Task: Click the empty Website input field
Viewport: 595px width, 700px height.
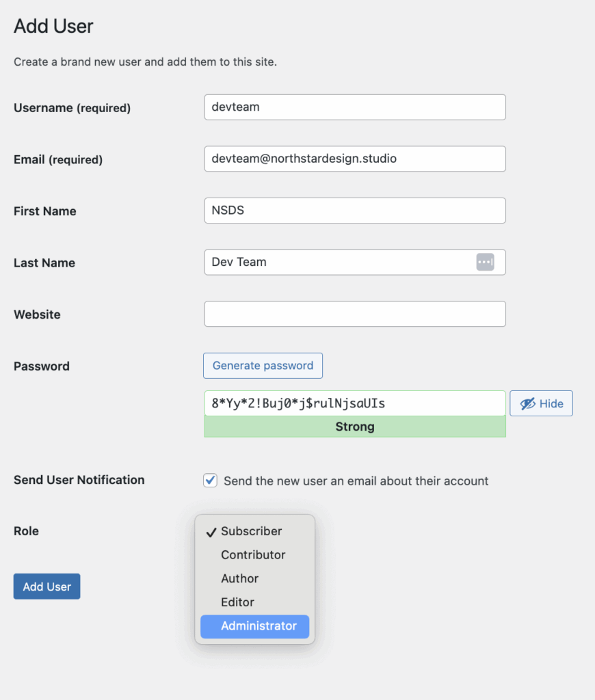Action: point(355,314)
